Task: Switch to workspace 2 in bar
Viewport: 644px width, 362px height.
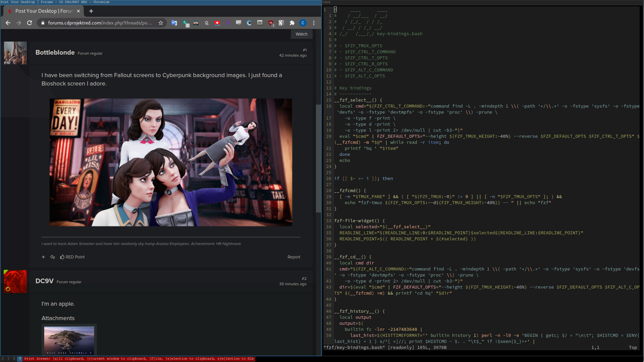Action: 3,359
